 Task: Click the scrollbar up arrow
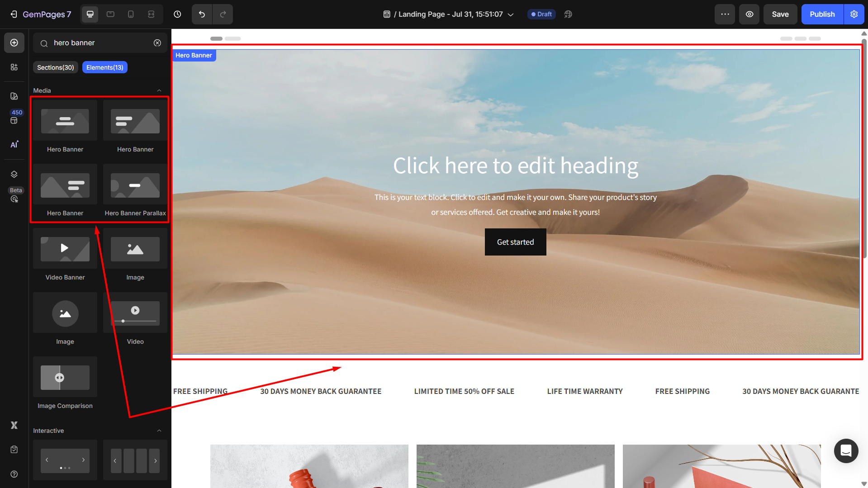click(864, 33)
